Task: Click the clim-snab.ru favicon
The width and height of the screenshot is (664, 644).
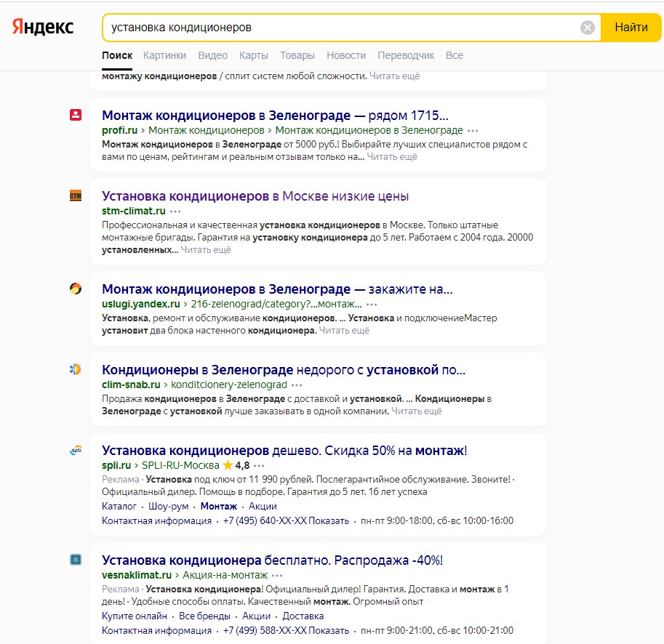Action: coord(76,369)
